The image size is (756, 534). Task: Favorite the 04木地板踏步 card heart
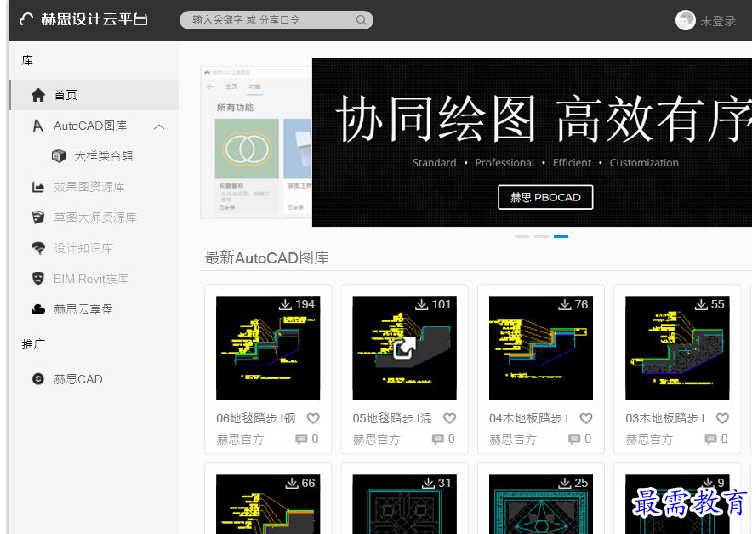(x=586, y=418)
